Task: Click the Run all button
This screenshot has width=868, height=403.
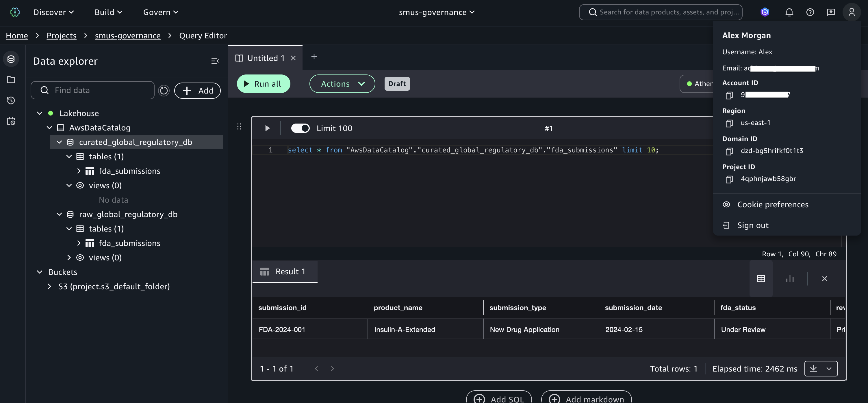Action: 264,84
